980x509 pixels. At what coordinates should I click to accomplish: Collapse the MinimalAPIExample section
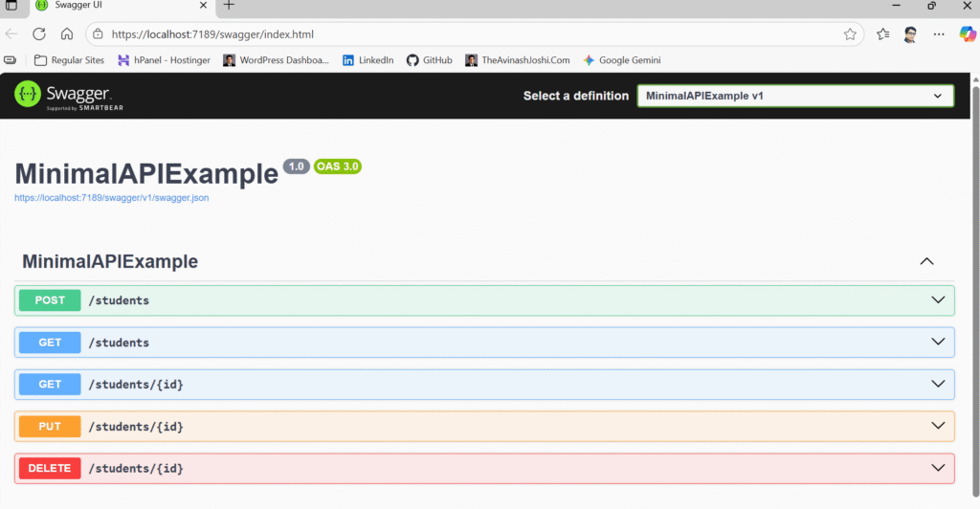(x=925, y=262)
